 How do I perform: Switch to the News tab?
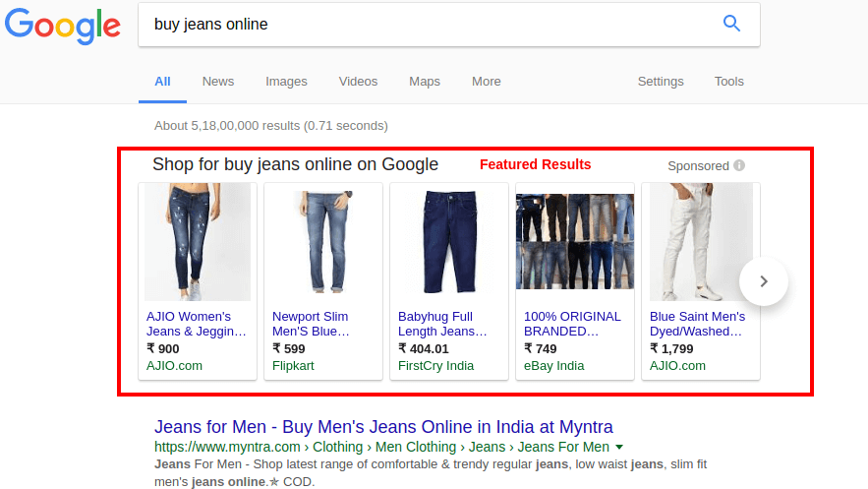[218, 82]
